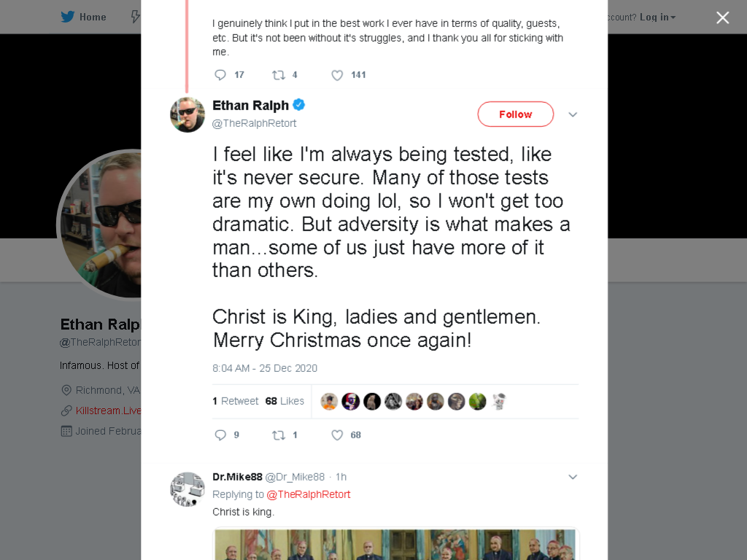Click the Twitter bird Home icon
Viewport: 747px width, 560px height.
coord(68,17)
